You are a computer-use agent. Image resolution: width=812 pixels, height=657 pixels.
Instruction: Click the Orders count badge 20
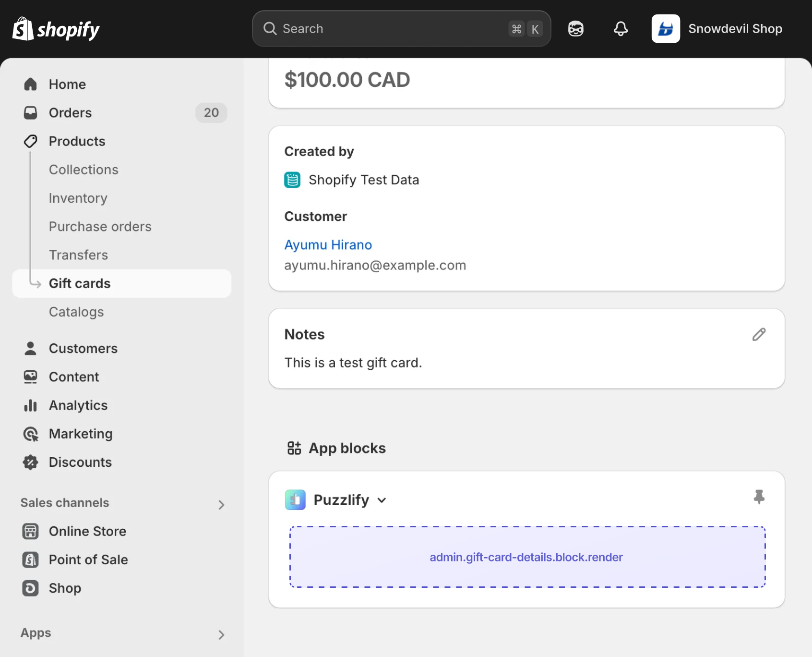(211, 113)
